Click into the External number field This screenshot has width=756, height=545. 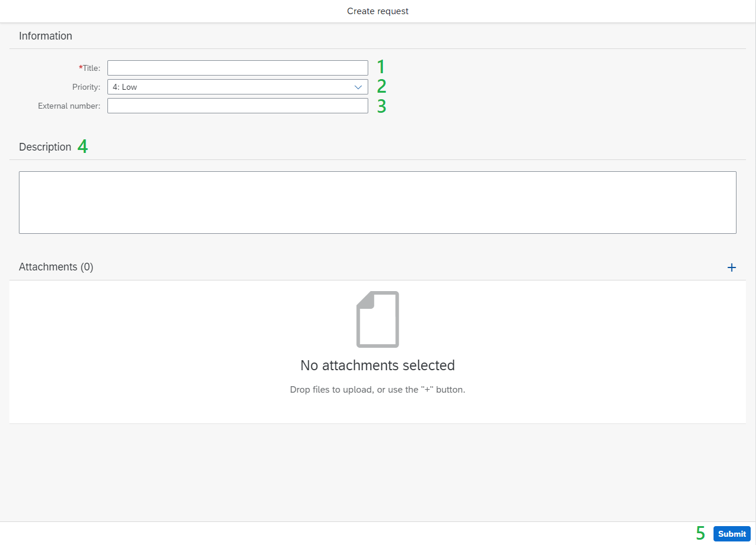pos(237,106)
